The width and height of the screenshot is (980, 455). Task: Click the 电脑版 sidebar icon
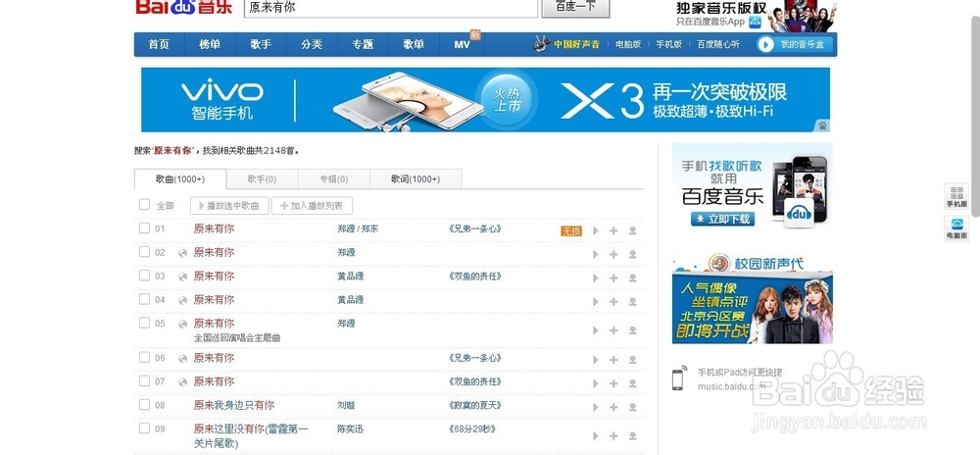(x=956, y=228)
